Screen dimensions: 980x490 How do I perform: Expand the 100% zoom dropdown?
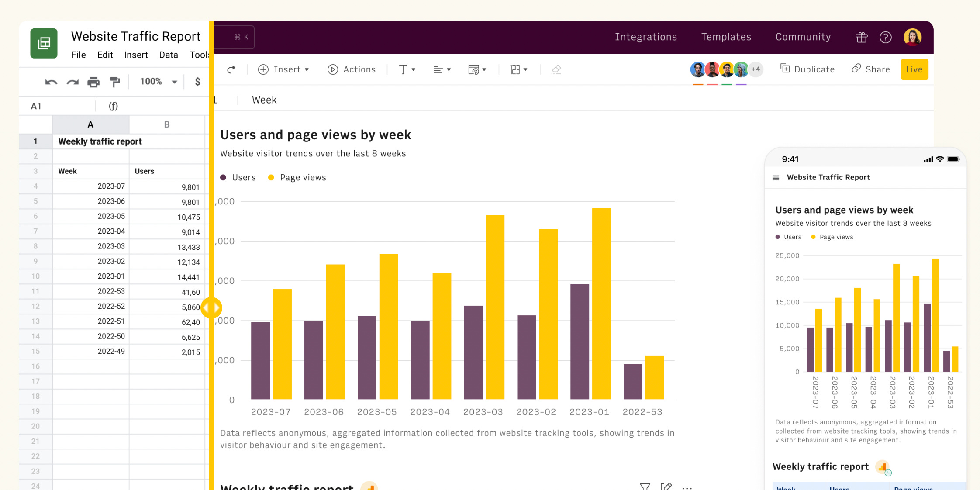pyautogui.click(x=158, y=82)
